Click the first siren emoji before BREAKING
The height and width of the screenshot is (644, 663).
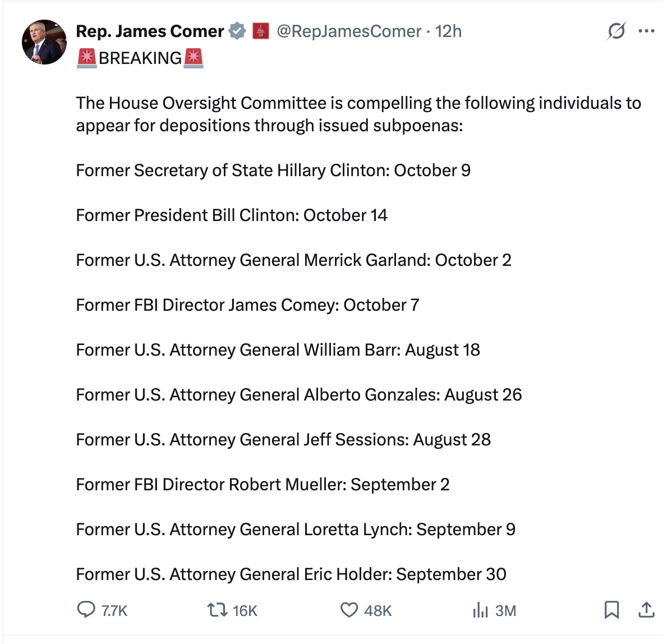coord(87,58)
